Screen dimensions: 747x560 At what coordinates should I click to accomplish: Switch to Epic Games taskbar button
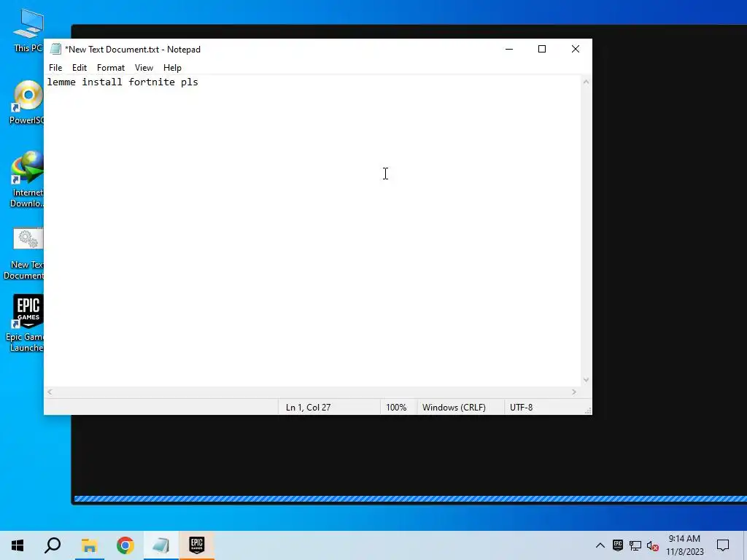point(197,545)
